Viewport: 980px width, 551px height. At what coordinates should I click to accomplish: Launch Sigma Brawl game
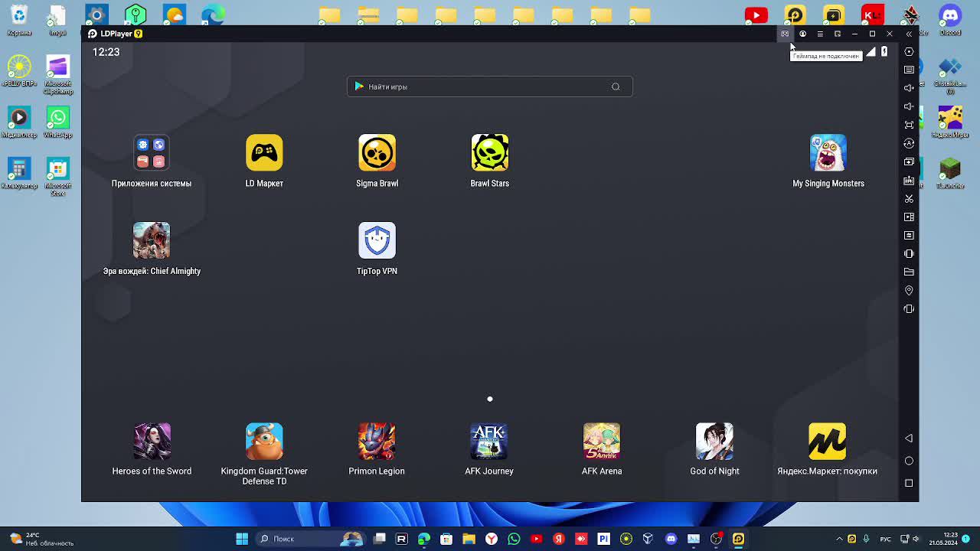(377, 153)
